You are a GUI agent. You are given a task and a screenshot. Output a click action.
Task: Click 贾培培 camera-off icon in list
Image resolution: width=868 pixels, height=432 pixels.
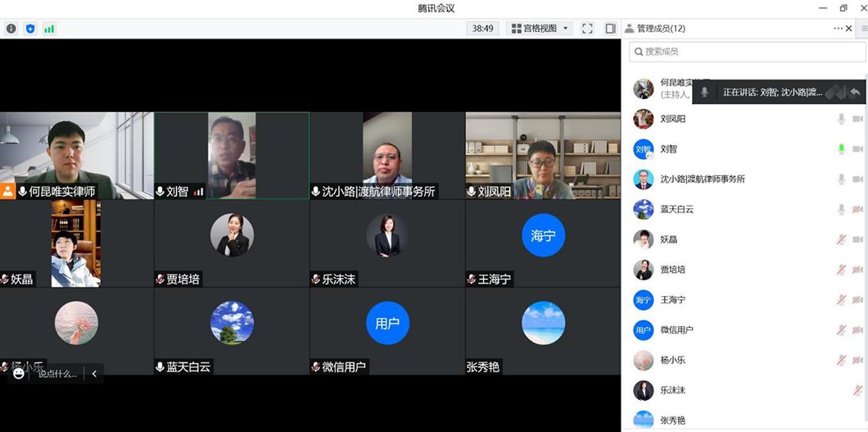coord(857,270)
